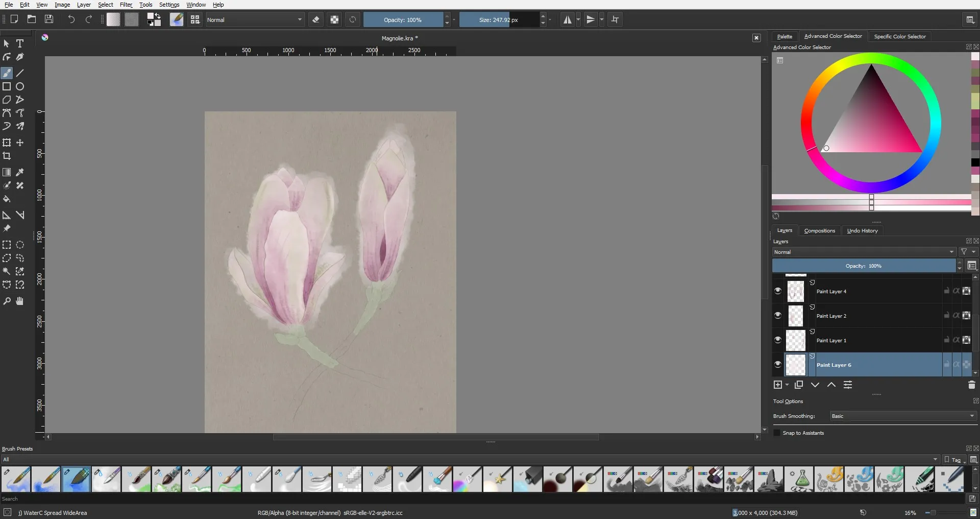Hide Paint Layer 4 visibility

pos(778,291)
